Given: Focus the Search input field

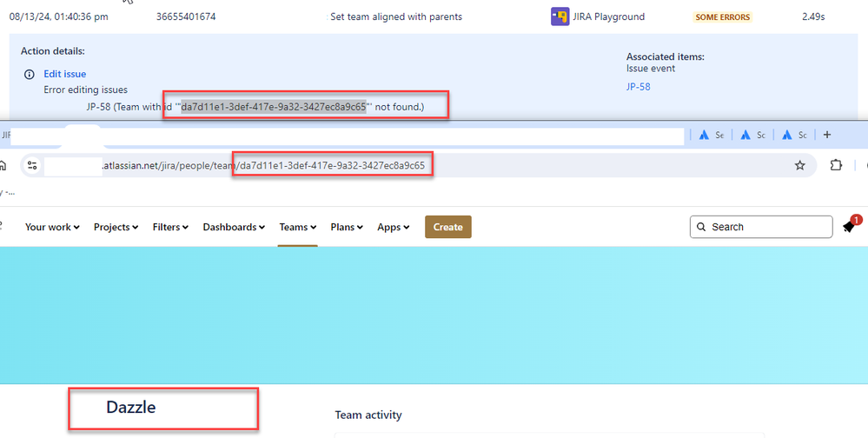Looking at the screenshot, I should pos(761,227).
